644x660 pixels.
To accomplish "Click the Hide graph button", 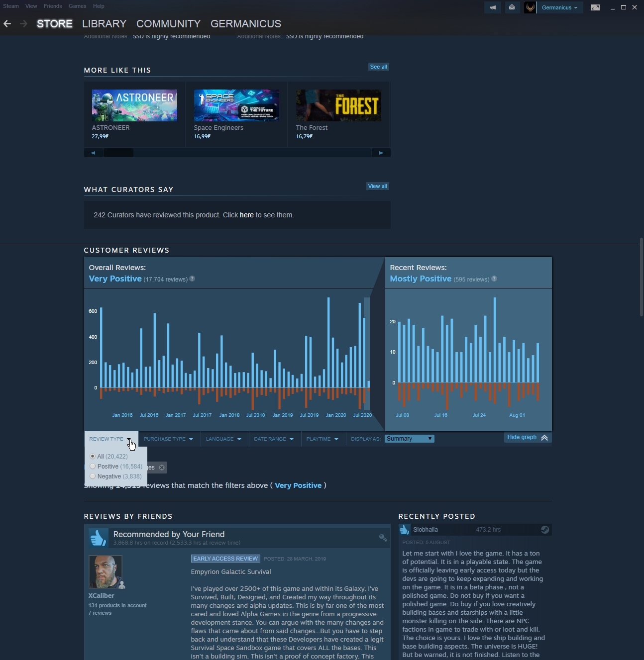I will pos(527,438).
